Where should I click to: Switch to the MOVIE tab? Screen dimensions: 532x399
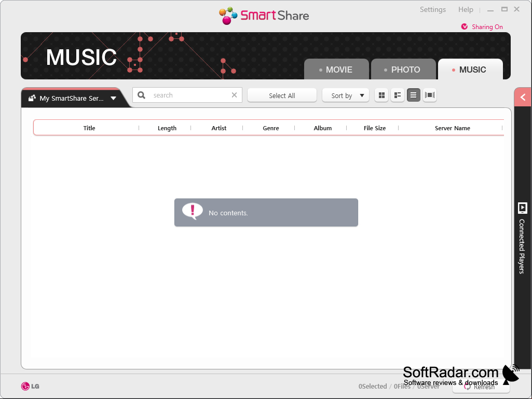[336, 69]
